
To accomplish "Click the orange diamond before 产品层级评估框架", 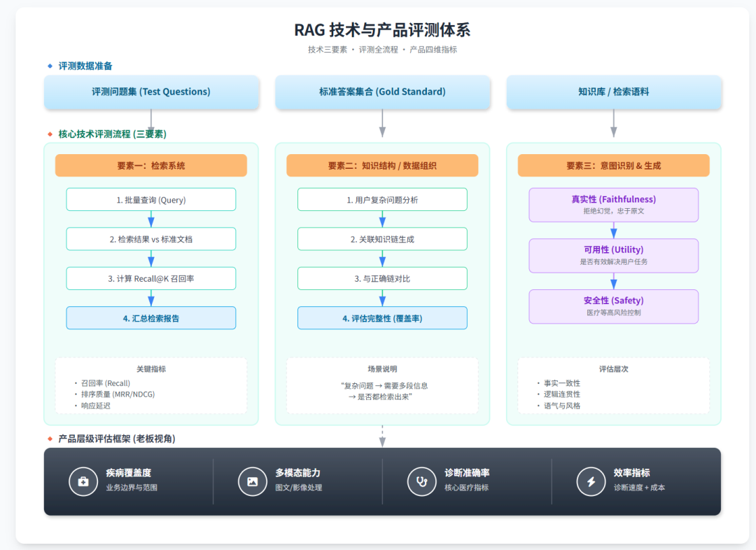I will pyautogui.click(x=50, y=439).
